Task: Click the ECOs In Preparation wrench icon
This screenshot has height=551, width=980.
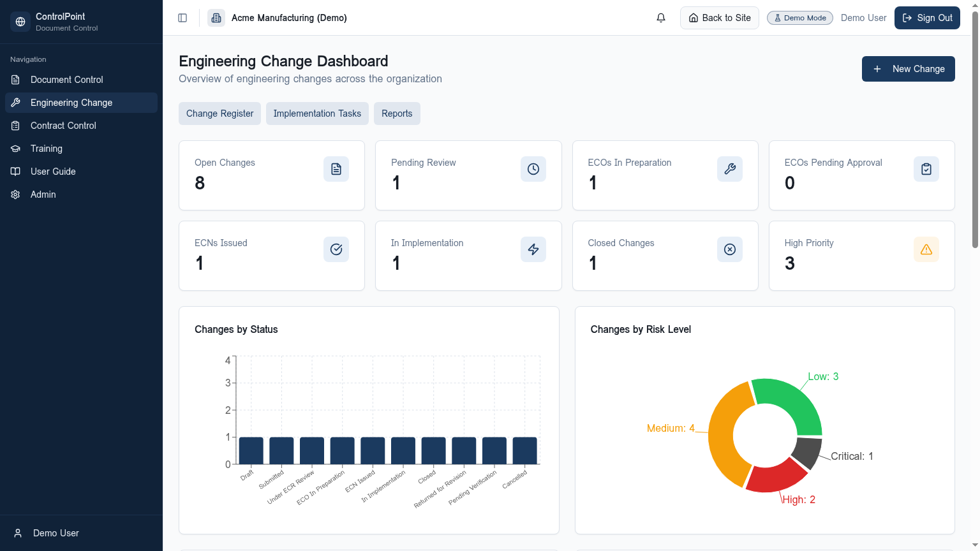Action: 730,169
